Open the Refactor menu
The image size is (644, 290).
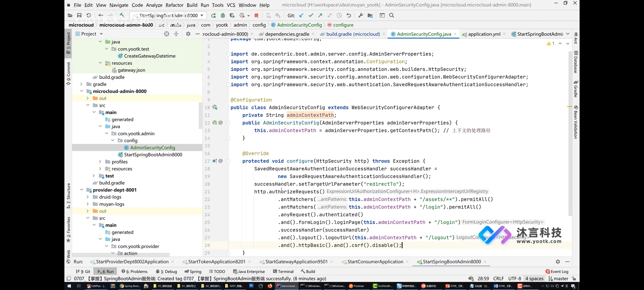pyautogui.click(x=174, y=5)
